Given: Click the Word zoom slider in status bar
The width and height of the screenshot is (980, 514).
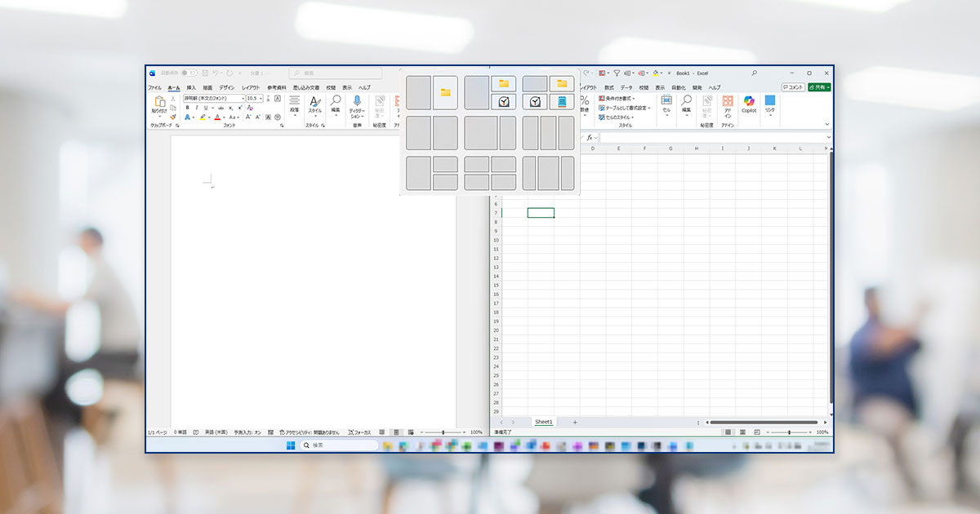Looking at the screenshot, I should (x=443, y=432).
